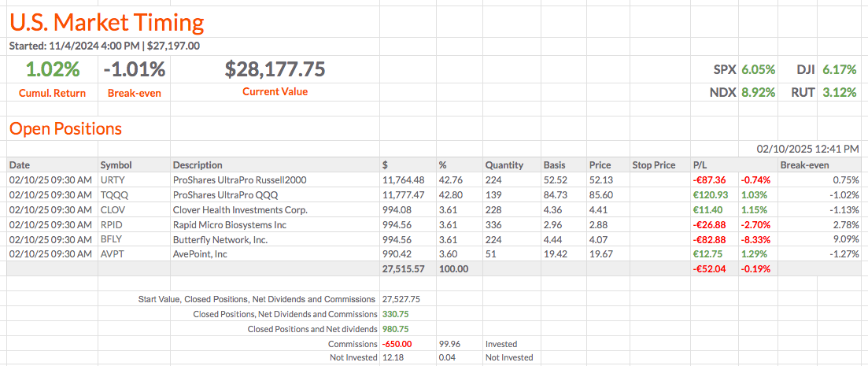The height and width of the screenshot is (366, 868).
Task: Select the Symbol column header
Action: point(116,165)
